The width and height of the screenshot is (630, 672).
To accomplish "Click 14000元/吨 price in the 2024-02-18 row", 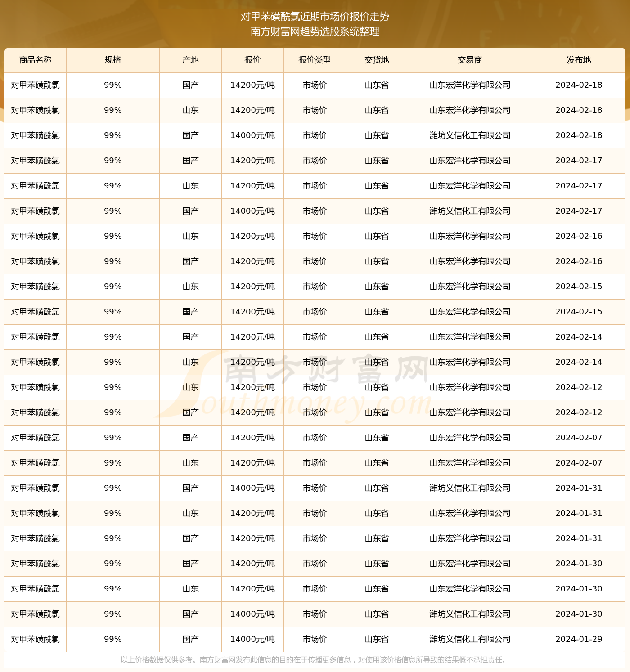I will (252, 135).
